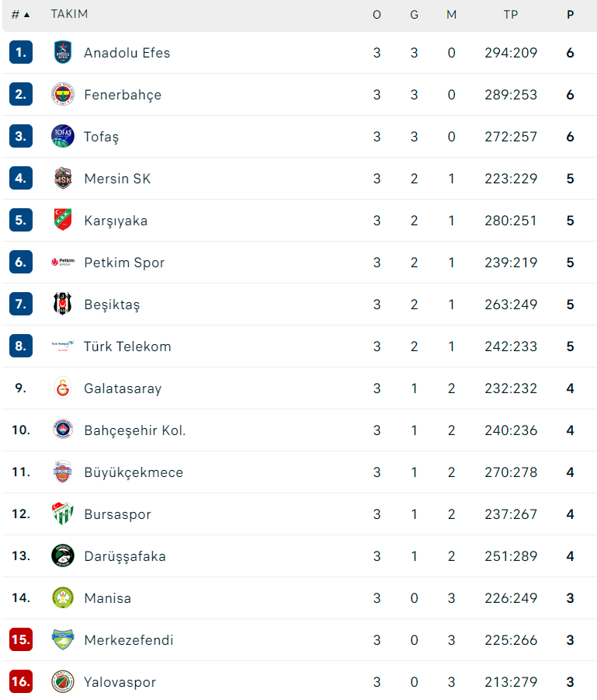Click the Yalovaspor club logo
The height and width of the screenshot is (700, 597).
[63, 682]
